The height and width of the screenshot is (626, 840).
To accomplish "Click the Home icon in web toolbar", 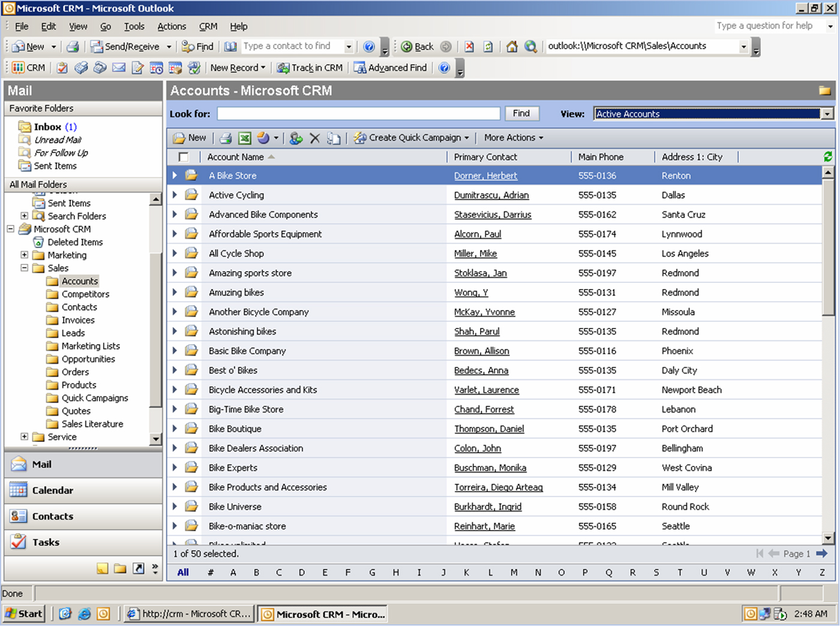I will [512, 47].
